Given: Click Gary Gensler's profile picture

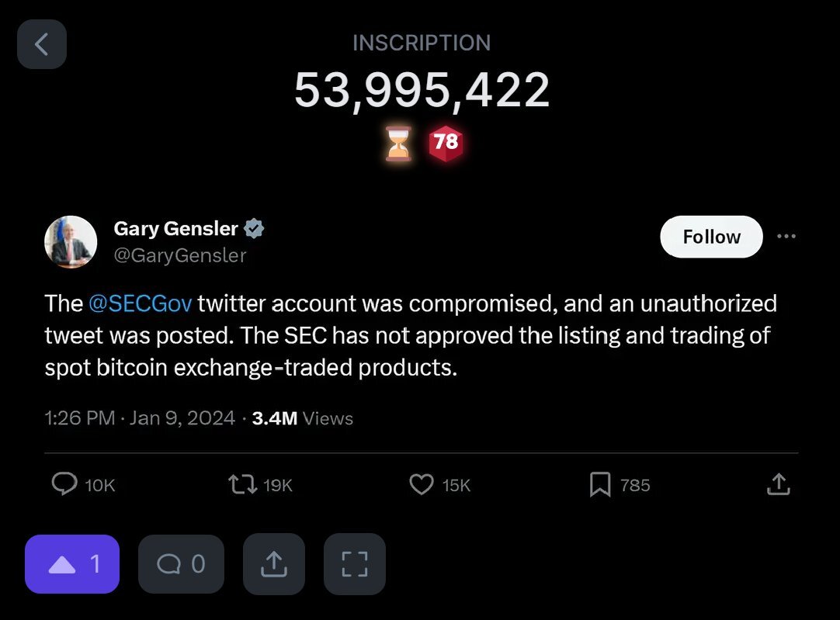Looking at the screenshot, I should [71, 241].
